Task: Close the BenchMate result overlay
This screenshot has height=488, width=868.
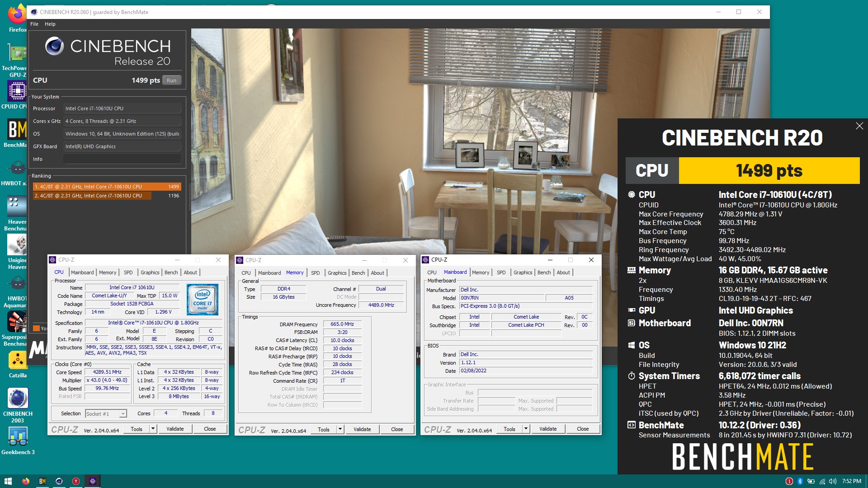Action: click(859, 126)
